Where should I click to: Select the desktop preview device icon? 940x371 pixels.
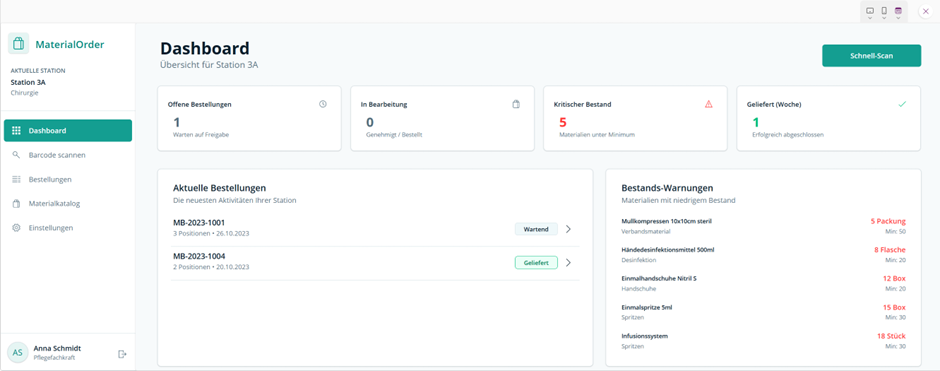[x=870, y=11]
